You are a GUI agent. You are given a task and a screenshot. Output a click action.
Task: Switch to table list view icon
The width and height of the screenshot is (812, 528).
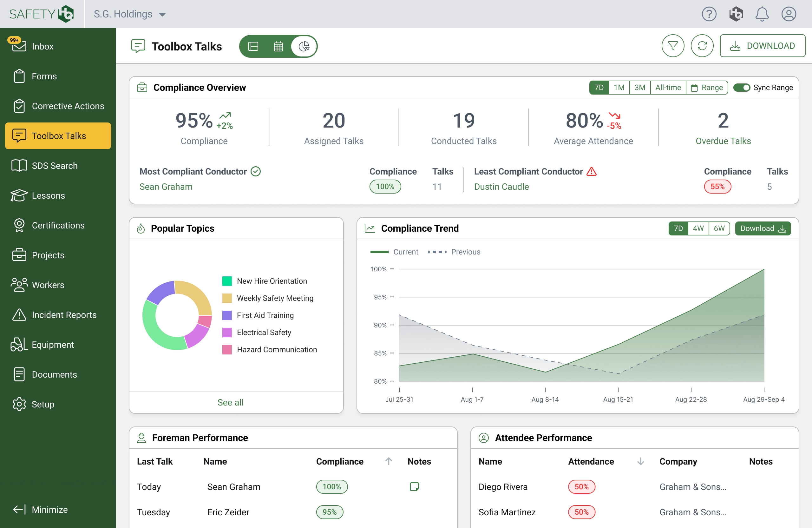point(253,46)
